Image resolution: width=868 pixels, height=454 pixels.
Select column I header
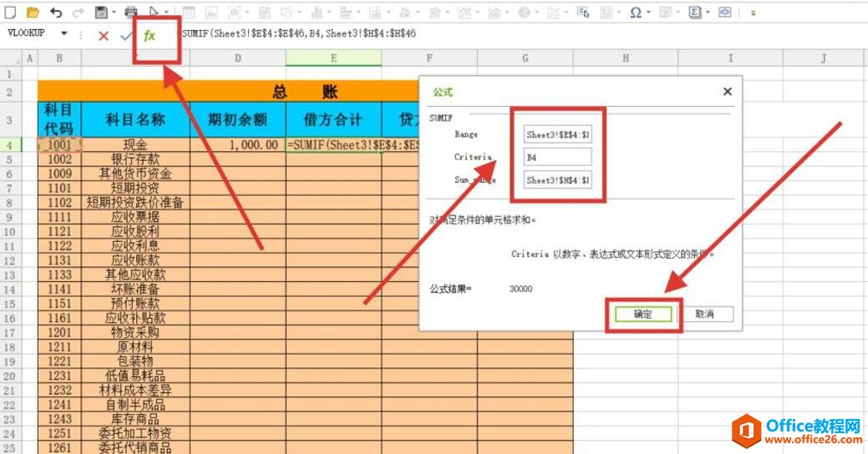click(730, 58)
